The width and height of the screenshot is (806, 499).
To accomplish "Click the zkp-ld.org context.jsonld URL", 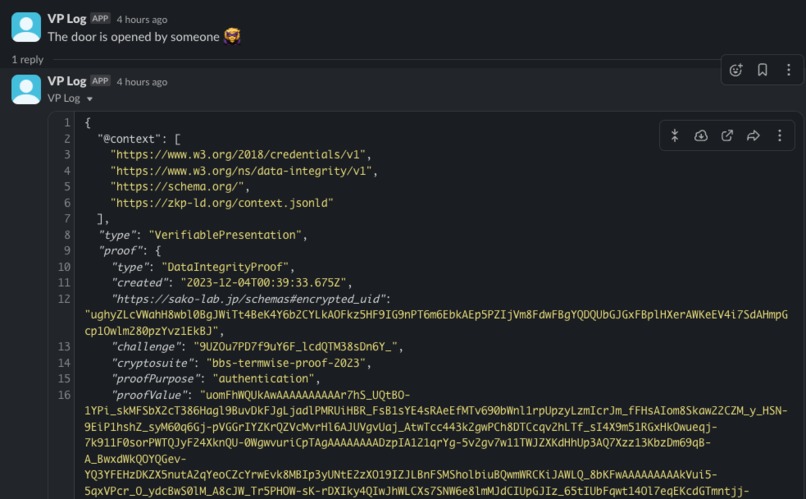I will coord(222,203).
